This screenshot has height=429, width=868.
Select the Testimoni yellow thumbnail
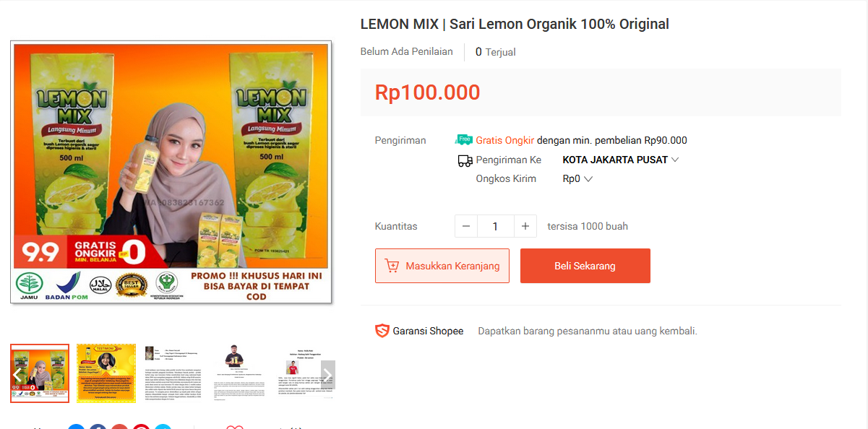tap(106, 373)
